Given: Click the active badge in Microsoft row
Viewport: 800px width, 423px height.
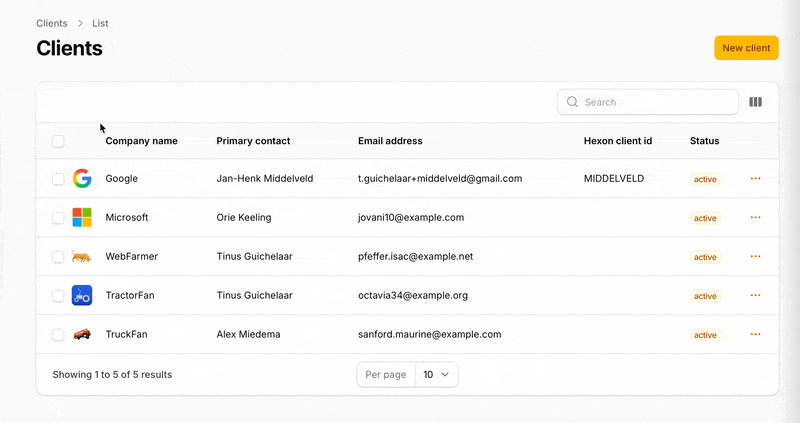Looking at the screenshot, I should click(705, 218).
